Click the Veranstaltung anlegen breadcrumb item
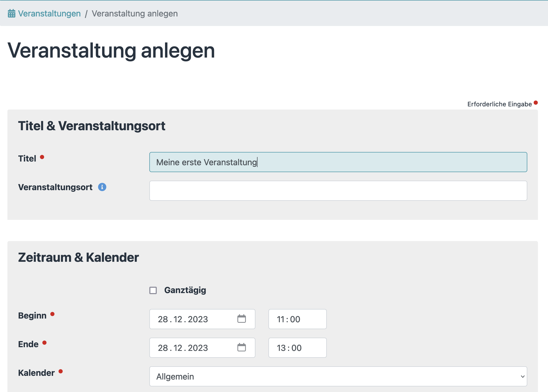This screenshot has height=392, width=548. [135, 14]
